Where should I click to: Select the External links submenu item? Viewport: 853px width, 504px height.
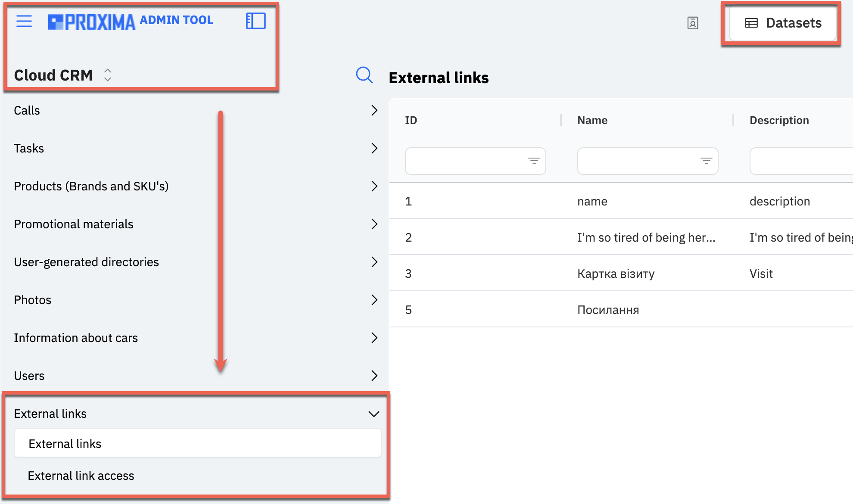point(198,443)
